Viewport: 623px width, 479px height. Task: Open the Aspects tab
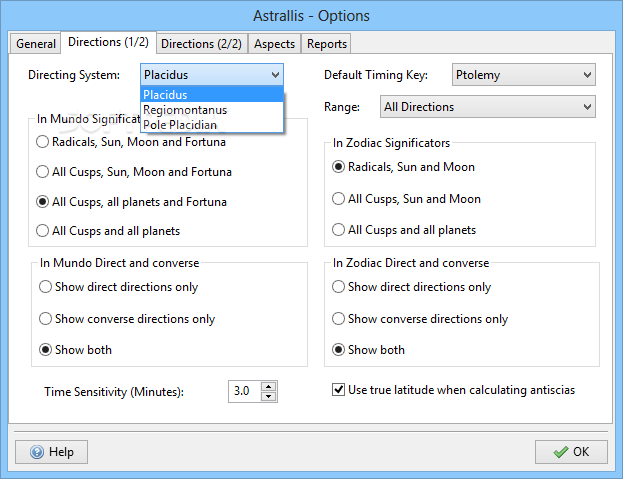[x=275, y=44]
